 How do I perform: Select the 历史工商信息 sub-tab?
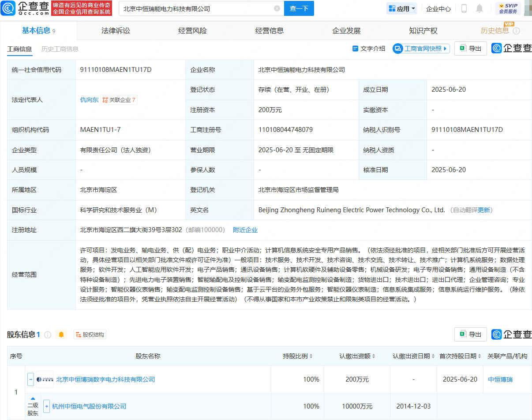coord(60,49)
